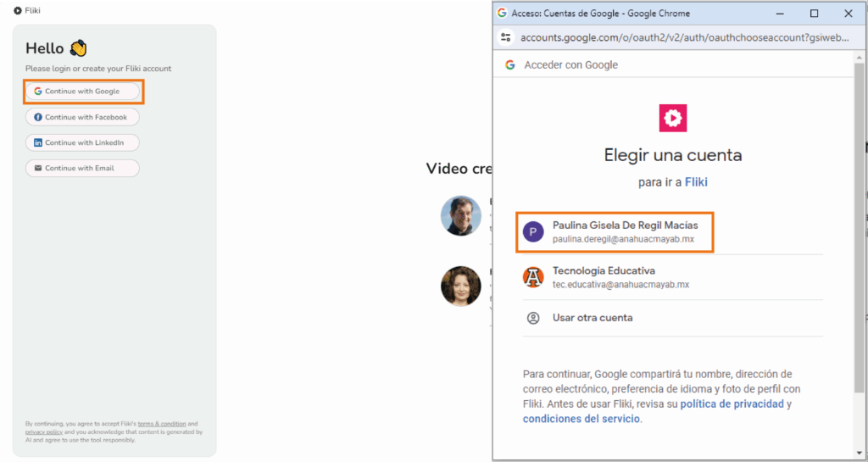
Task: Open Google's política de privacidad link
Action: click(732, 404)
